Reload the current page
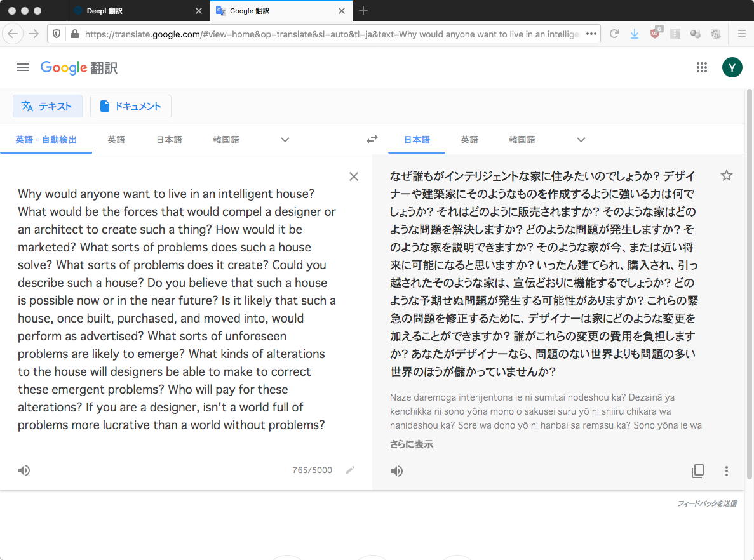Viewport: 754px width, 560px height. pos(614,34)
